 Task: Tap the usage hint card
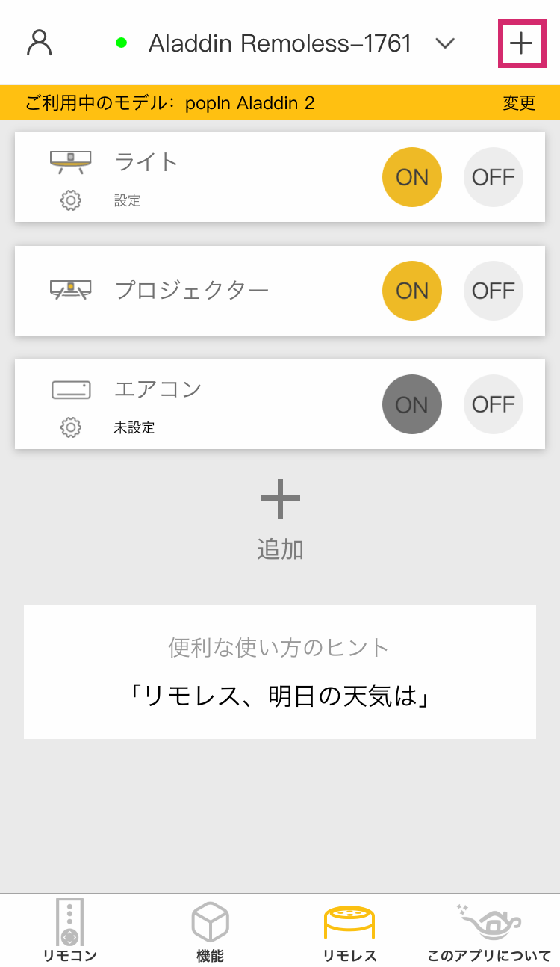tap(280, 672)
